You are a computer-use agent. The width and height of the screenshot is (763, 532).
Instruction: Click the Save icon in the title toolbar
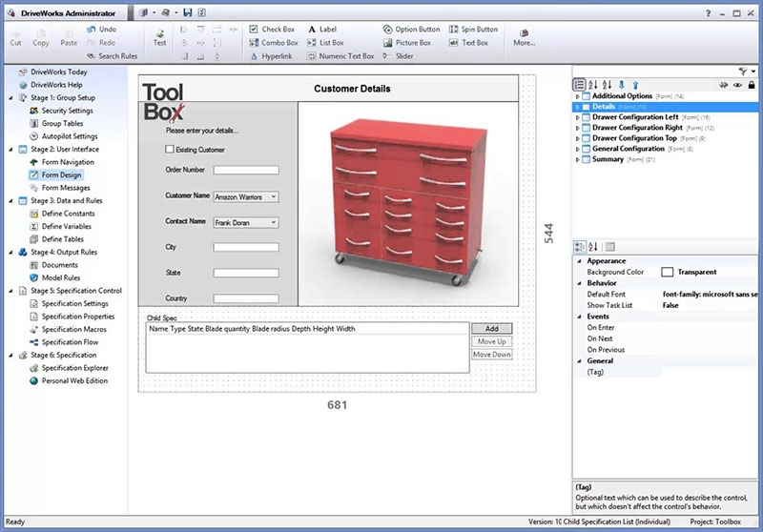point(188,12)
